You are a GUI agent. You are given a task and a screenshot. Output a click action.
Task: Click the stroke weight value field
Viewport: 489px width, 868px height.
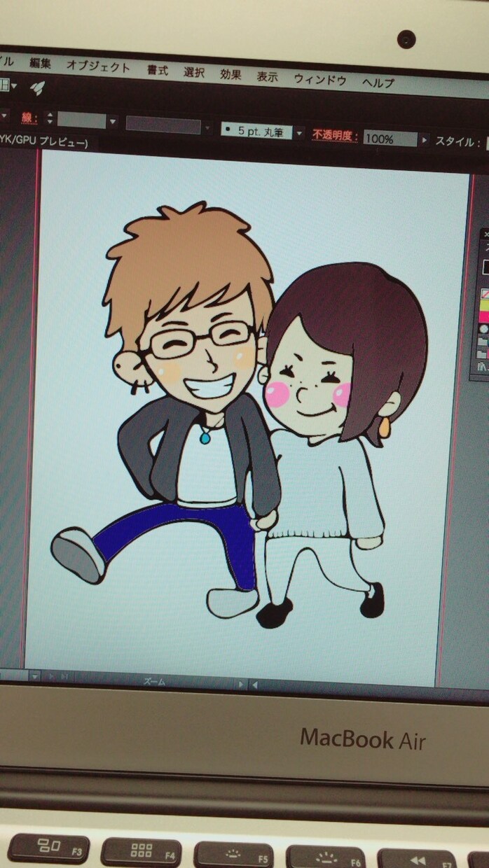pos(81,120)
